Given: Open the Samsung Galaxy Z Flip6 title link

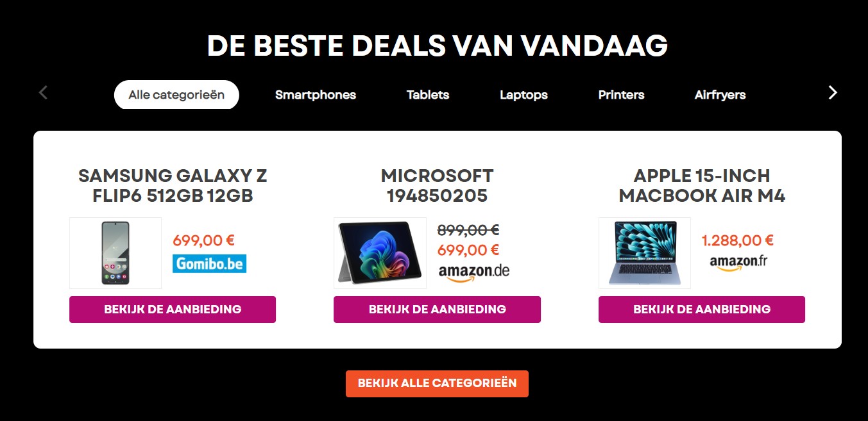Looking at the screenshot, I should pos(173,185).
